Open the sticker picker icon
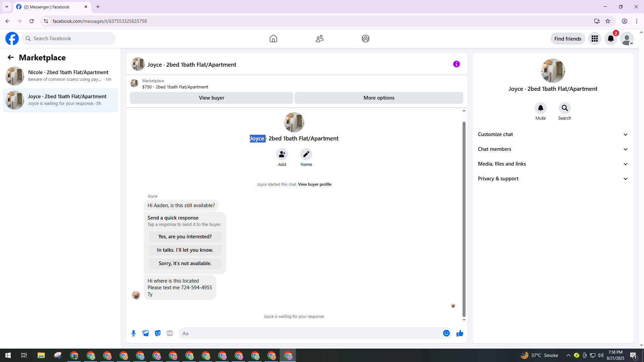The height and width of the screenshot is (362, 644). pos(158,333)
